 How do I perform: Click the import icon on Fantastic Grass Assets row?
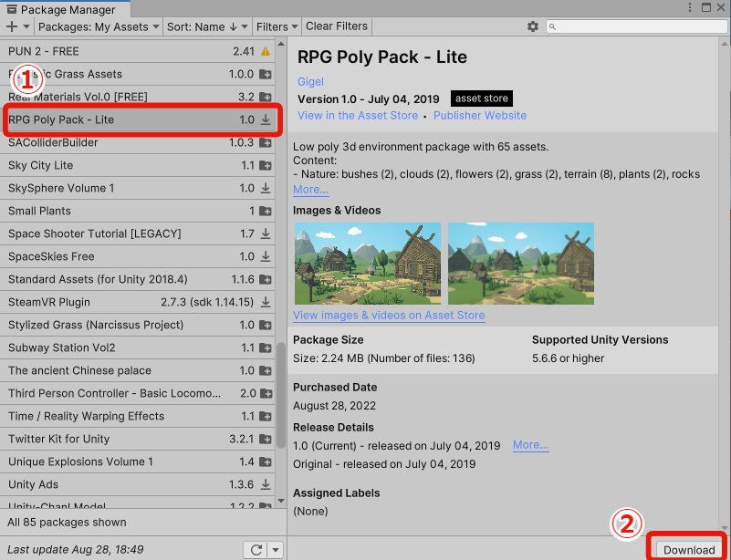pyautogui.click(x=266, y=74)
